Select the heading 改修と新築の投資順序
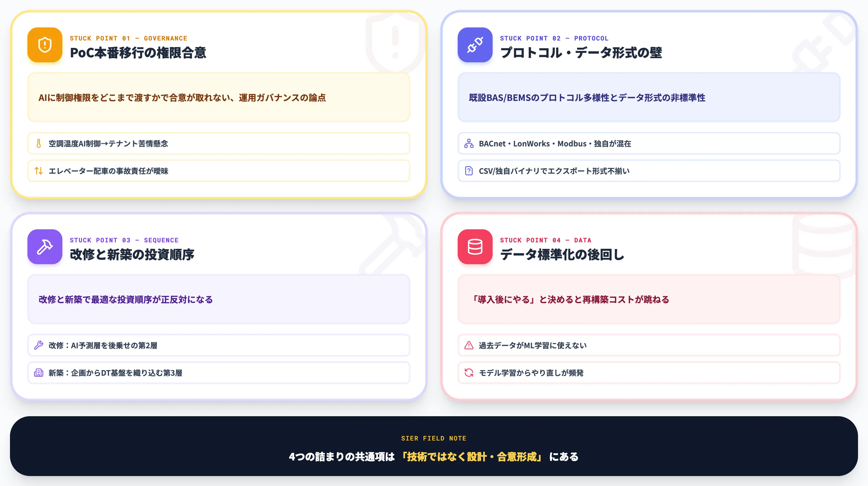 tap(132, 254)
